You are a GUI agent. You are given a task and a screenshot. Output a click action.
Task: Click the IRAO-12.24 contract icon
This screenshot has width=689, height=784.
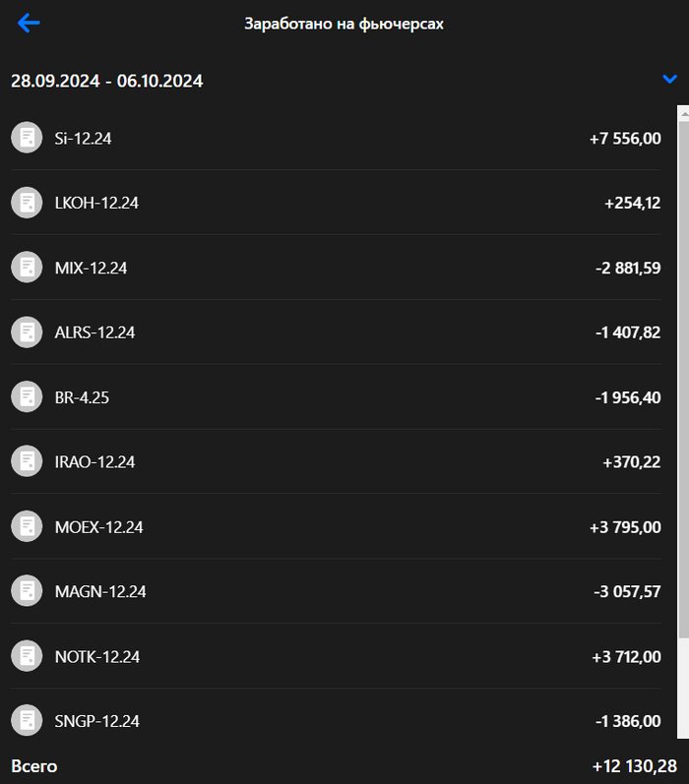tap(27, 461)
